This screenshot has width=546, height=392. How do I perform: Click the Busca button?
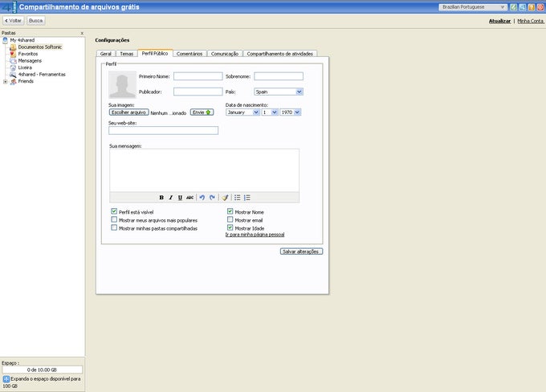36,21
